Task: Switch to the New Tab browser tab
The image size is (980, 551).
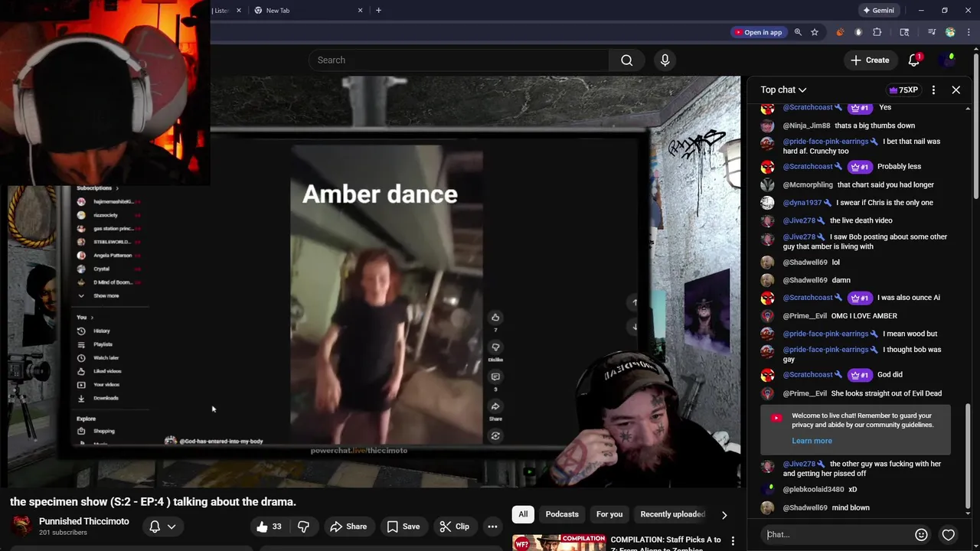Action: coord(306,11)
